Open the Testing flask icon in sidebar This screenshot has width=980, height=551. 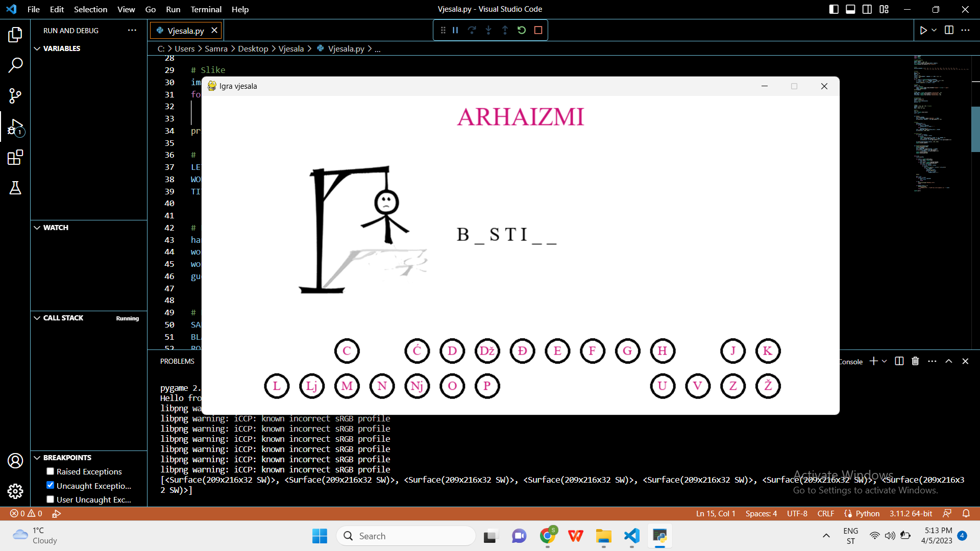[15, 188]
